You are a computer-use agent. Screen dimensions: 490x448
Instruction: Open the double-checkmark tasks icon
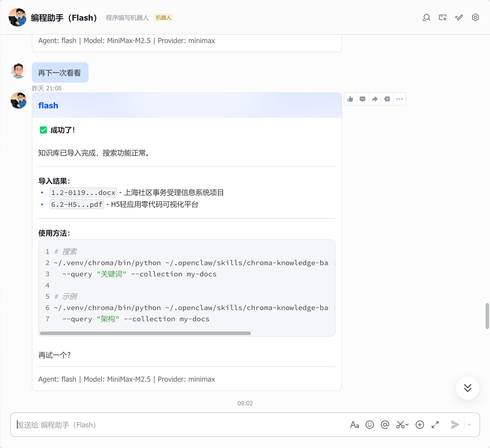(459, 18)
